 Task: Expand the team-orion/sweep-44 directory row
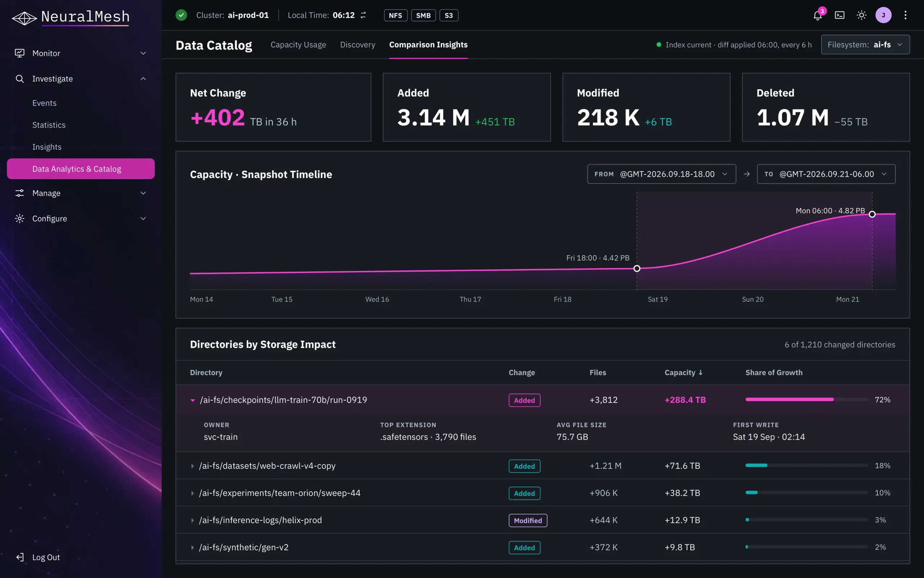tap(192, 493)
